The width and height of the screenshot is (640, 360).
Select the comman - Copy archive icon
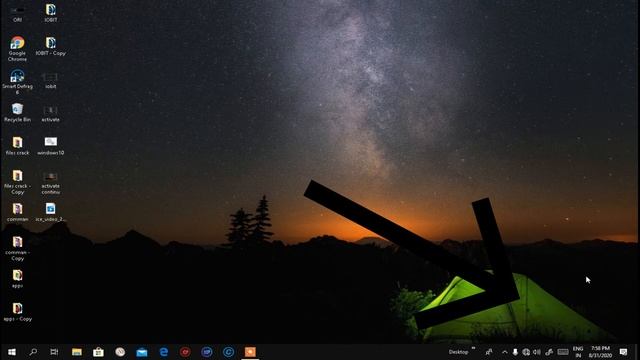tap(17, 249)
